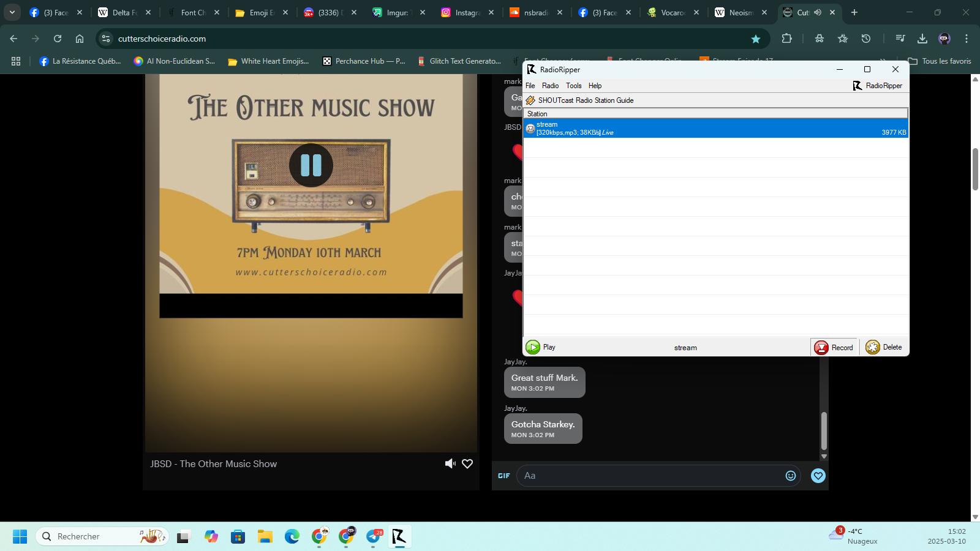Click the Play button in RadioRipper

pyautogui.click(x=541, y=347)
